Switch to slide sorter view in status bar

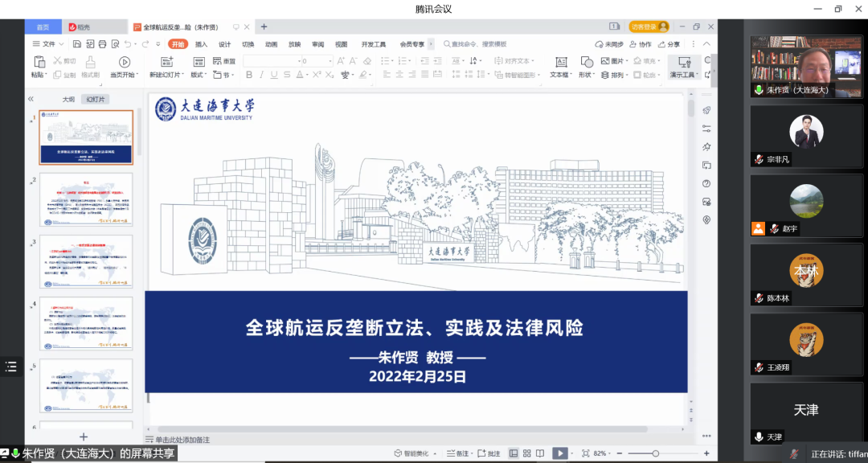point(526,453)
